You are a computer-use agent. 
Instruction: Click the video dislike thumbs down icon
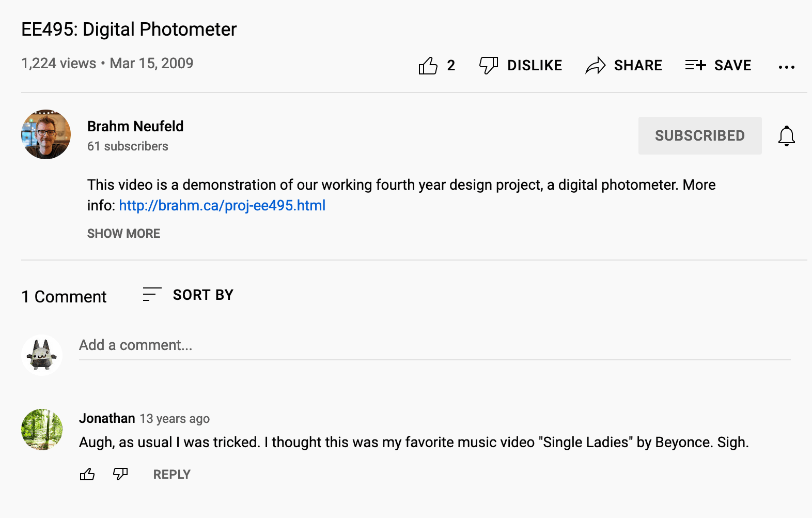[x=488, y=66]
